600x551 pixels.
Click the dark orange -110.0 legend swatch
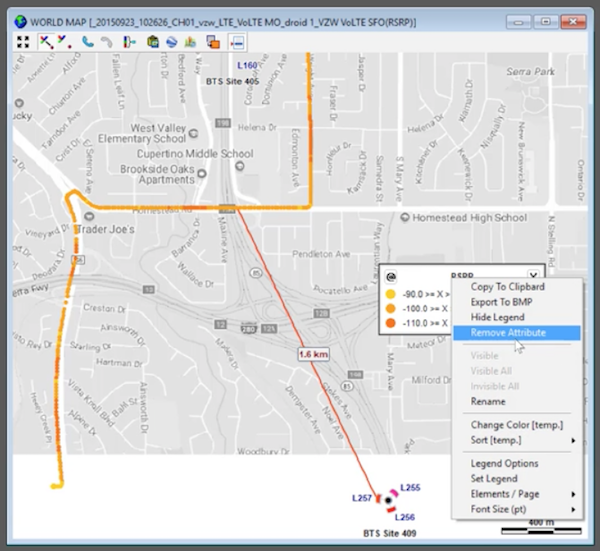click(x=390, y=323)
